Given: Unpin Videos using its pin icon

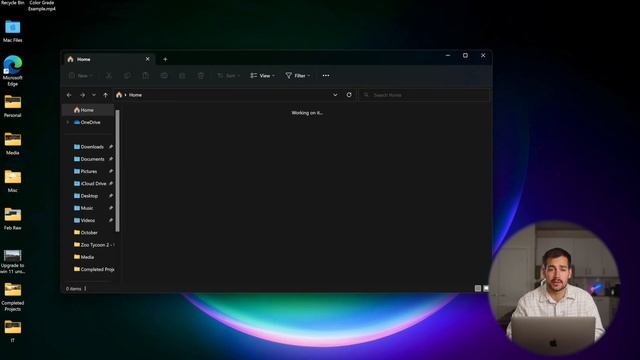Looking at the screenshot, I should coord(111,220).
